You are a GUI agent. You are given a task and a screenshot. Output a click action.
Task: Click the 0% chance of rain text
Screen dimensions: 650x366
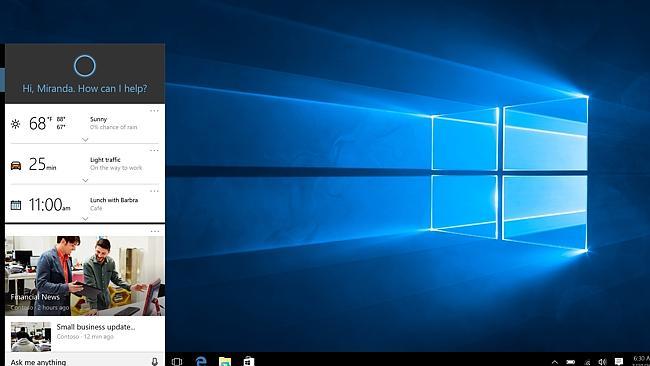click(x=114, y=127)
